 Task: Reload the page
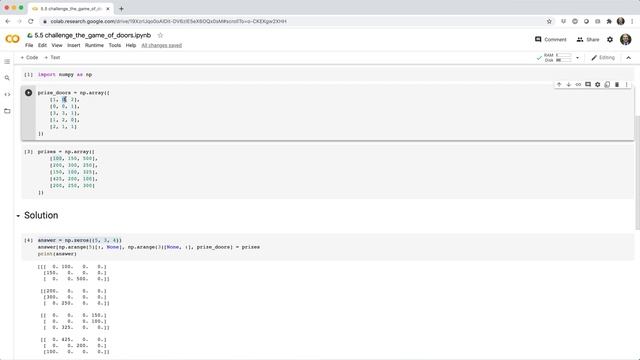tap(31, 21)
